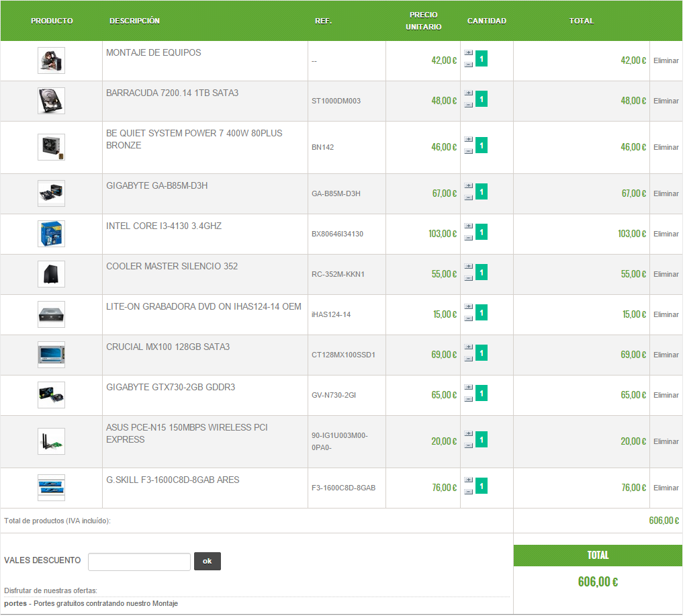Select quantity field for CRUCIAL MX100 128GB
The image size is (685, 616).
click(482, 353)
